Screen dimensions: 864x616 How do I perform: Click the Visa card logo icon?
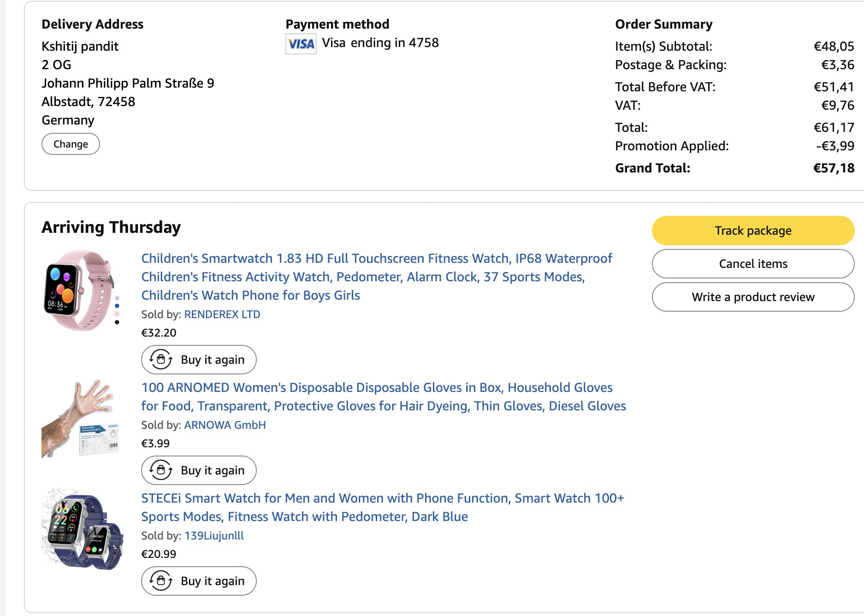click(301, 44)
